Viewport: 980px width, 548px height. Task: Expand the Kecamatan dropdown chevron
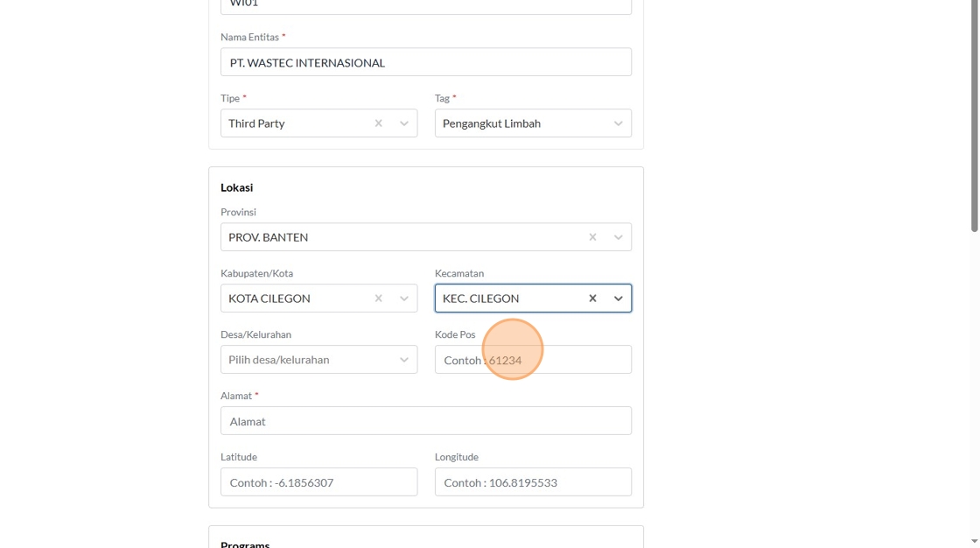tap(618, 299)
